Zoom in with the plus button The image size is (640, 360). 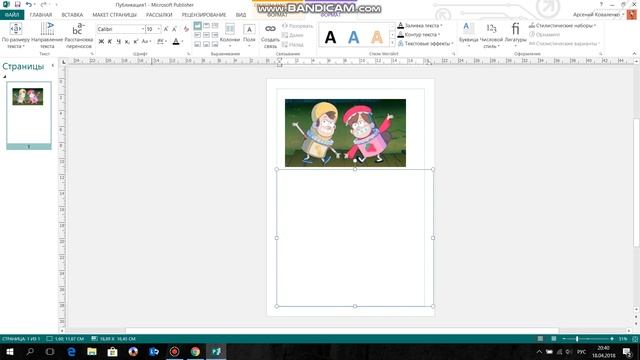[x=611, y=339]
